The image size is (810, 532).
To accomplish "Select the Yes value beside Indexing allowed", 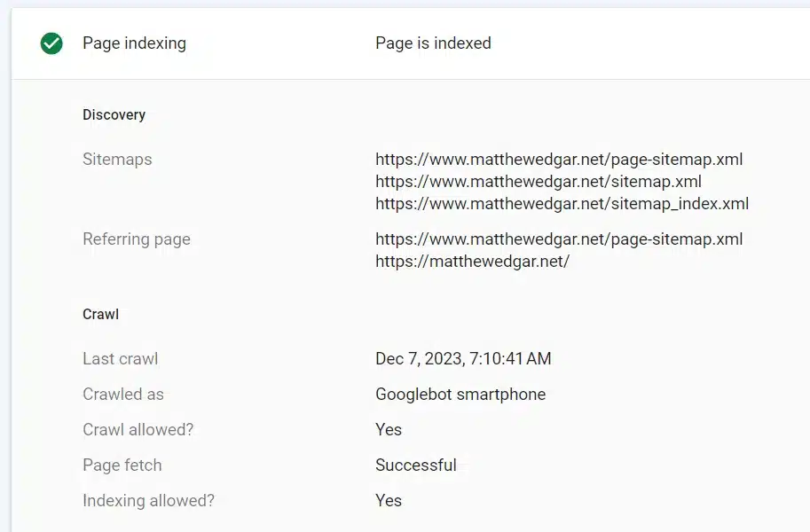I will pyautogui.click(x=389, y=500).
